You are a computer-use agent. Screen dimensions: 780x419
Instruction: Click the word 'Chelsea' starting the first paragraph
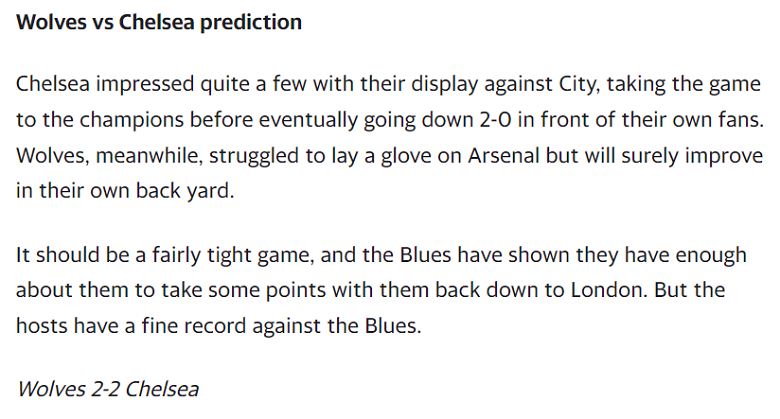pos(53,84)
